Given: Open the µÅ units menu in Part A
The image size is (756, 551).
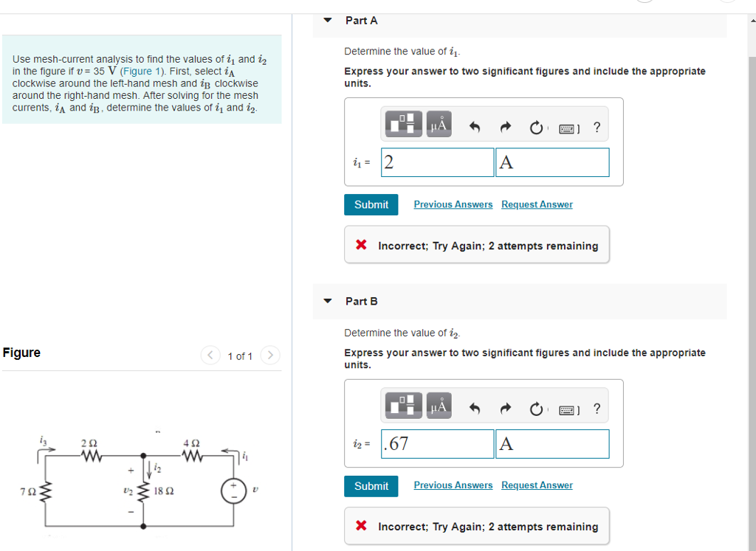Looking at the screenshot, I should tap(437, 123).
